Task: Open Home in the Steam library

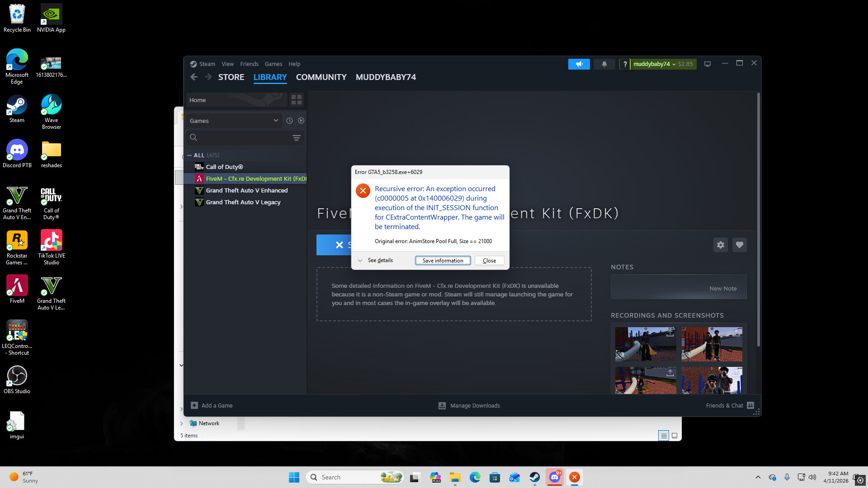Action: tap(236, 100)
